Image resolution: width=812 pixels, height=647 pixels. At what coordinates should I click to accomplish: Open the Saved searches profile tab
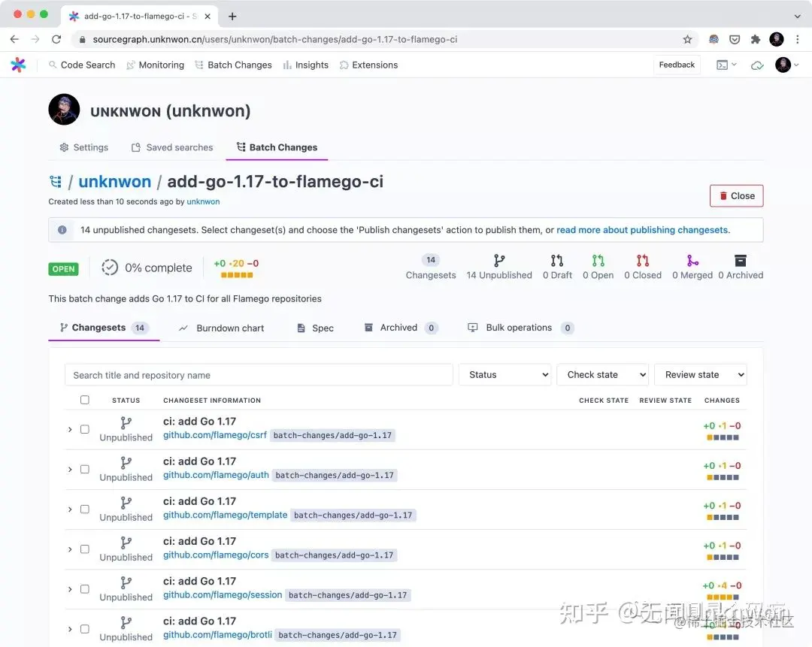[x=172, y=147]
